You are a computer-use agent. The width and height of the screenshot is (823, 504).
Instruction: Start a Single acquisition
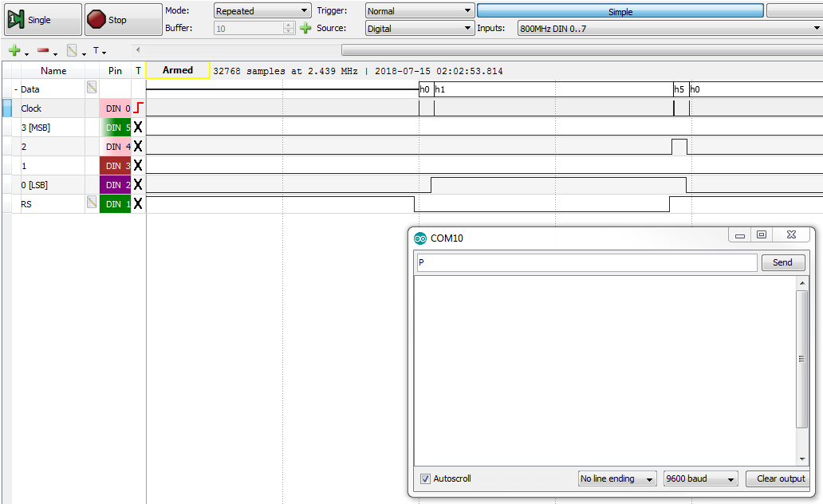click(43, 19)
